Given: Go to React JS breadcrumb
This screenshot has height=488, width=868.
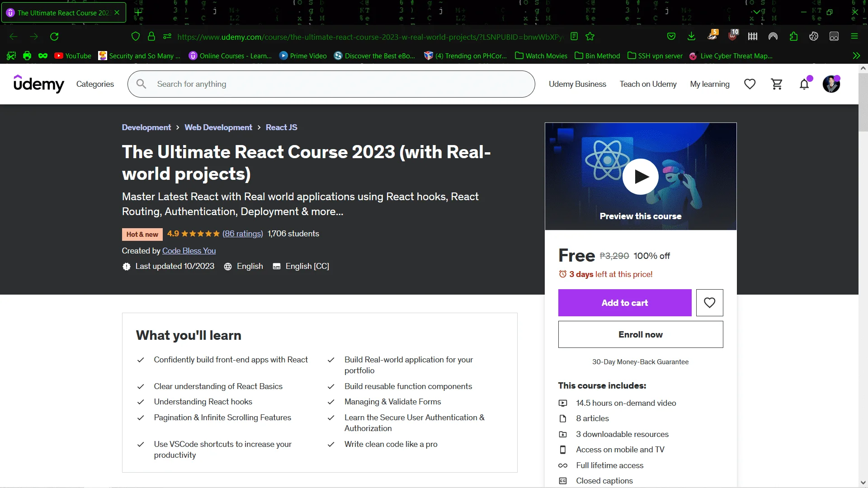Looking at the screenshot, I should (x=282, y=127).
